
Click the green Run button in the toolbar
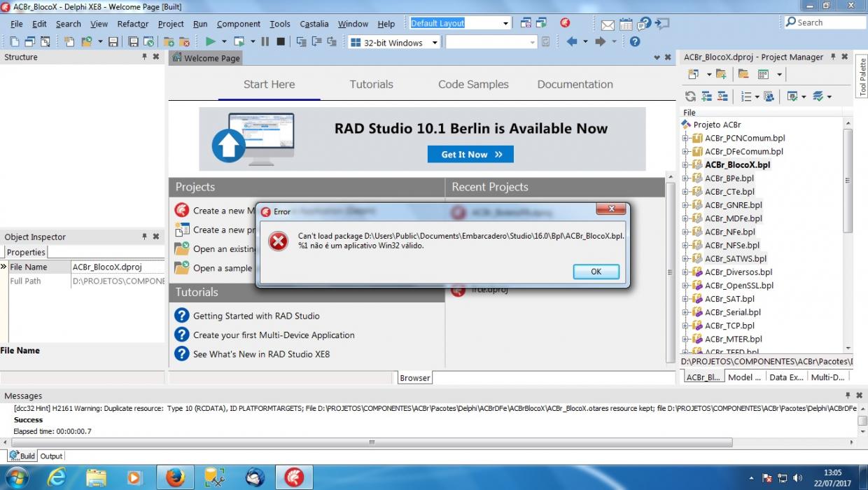(210, 42)
